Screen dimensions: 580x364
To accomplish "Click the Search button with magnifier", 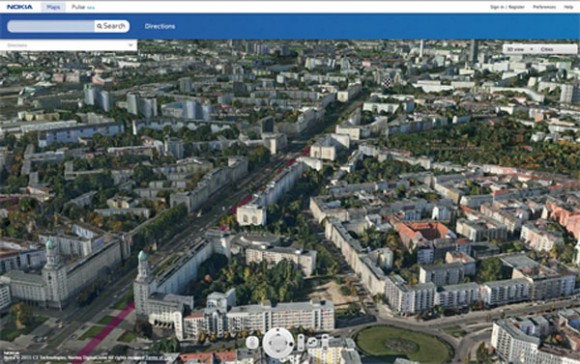I will (x=112, y=26).
